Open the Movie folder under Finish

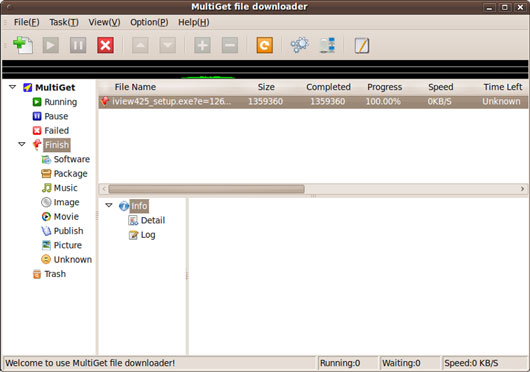(60, 217)
